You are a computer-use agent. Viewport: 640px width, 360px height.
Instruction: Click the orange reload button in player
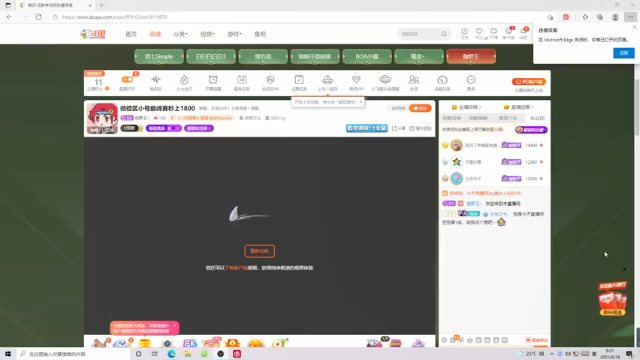tap(260, 251)
